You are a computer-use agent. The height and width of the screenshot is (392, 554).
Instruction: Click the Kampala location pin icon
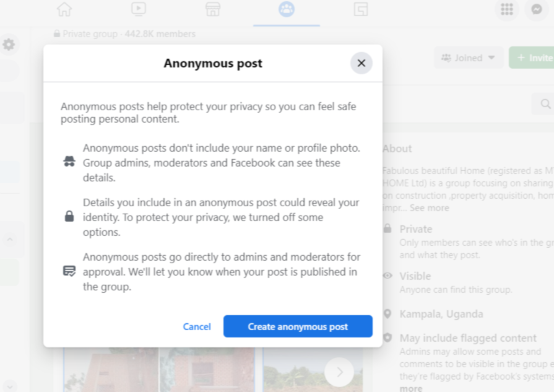pyautogui.click(x=387, y=314)
